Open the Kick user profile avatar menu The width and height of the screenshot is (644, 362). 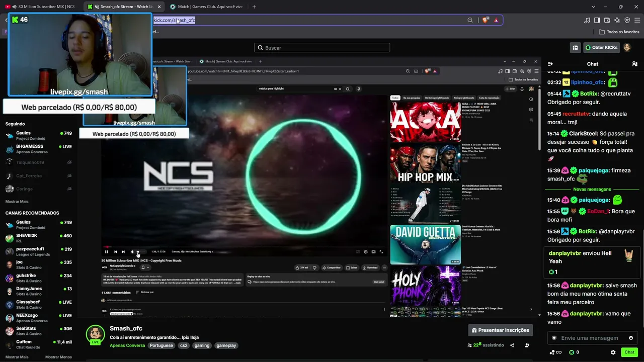[x=627, y=48]
